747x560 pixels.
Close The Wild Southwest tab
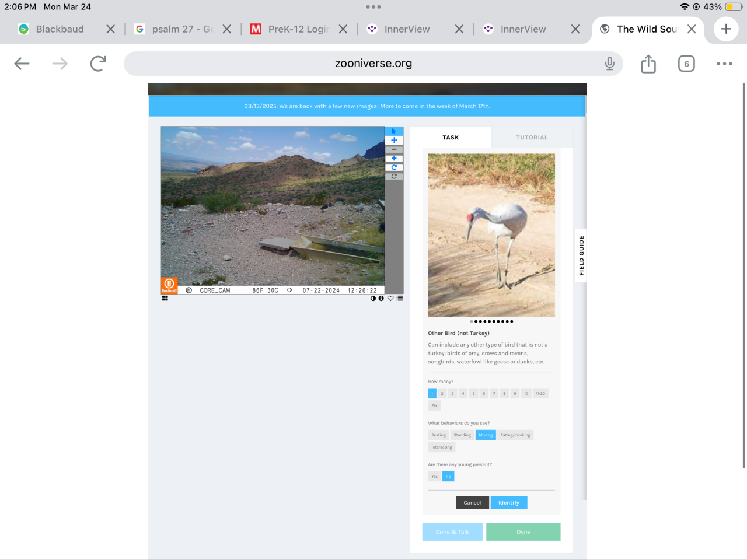[692, 29]
